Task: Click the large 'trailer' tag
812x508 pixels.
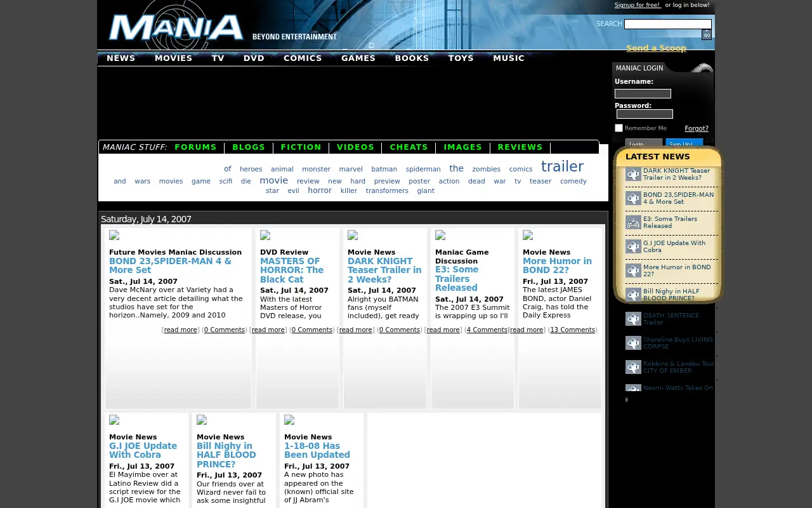Action: click(562, 166)
